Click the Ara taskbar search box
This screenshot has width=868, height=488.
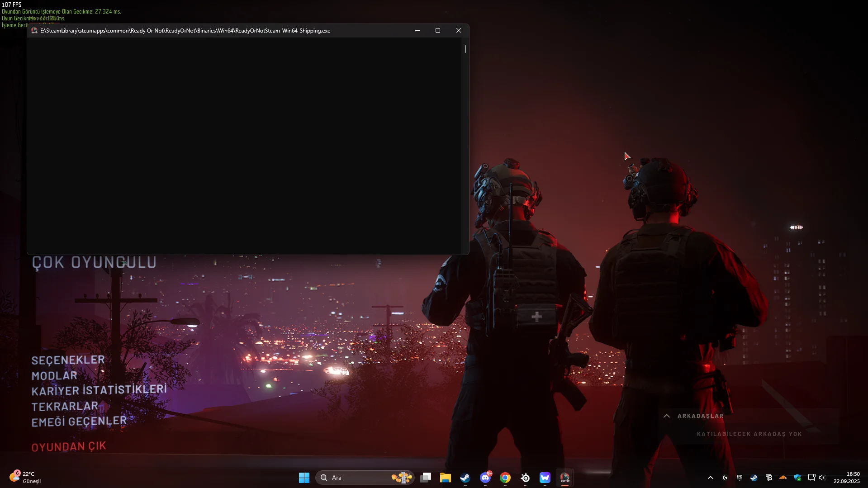point(365,478)
